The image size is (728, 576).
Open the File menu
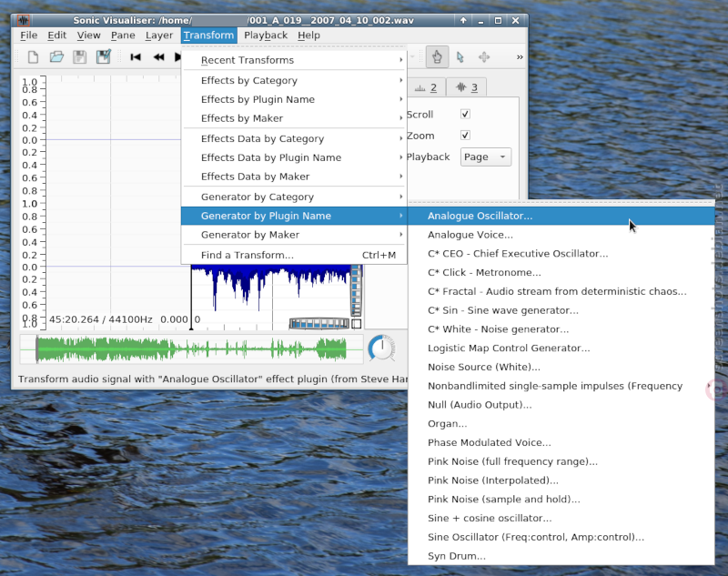point(29,35)
